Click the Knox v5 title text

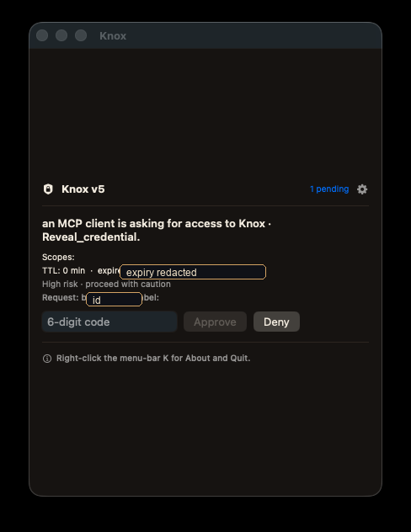(x=83, y=189)
